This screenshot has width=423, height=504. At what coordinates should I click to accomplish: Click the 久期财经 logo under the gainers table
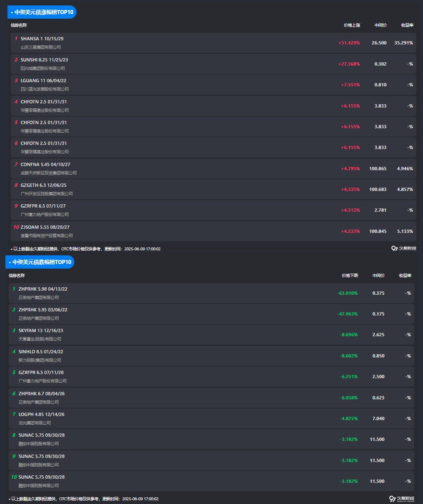pyautogui.click(x=404, y=248)
